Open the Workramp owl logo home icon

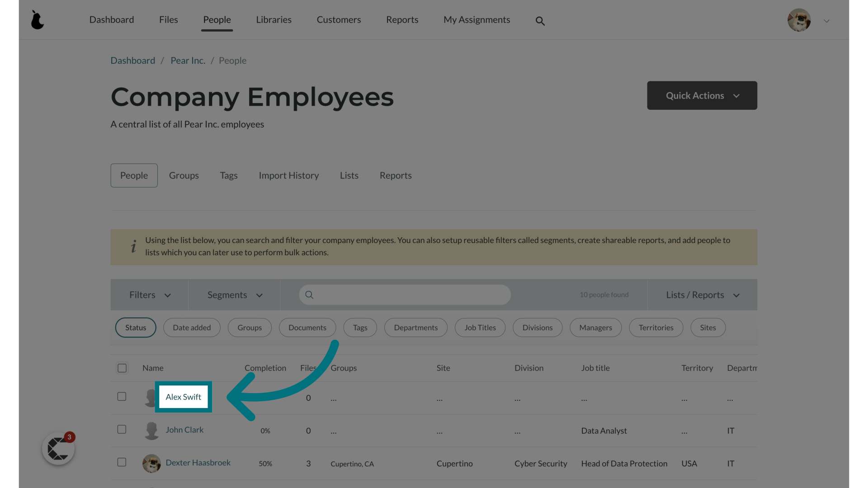38,20
